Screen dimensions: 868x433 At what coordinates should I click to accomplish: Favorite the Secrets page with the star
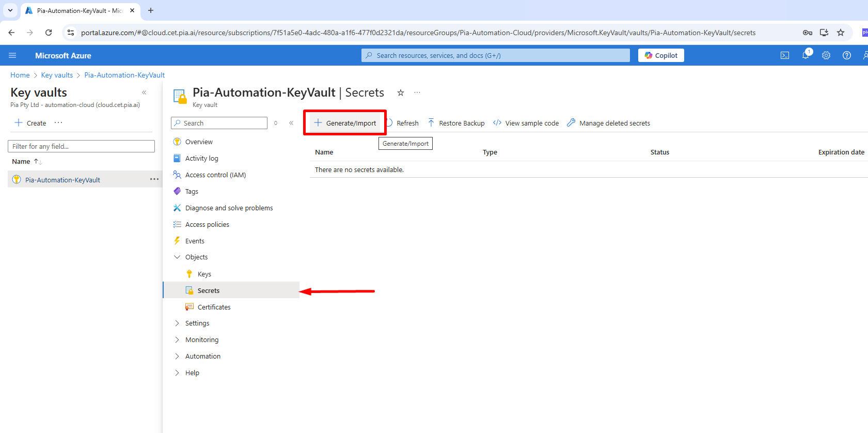coord(400,92)
